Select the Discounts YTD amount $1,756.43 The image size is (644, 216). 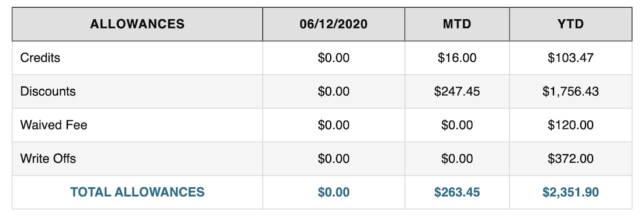coord(570,91)
